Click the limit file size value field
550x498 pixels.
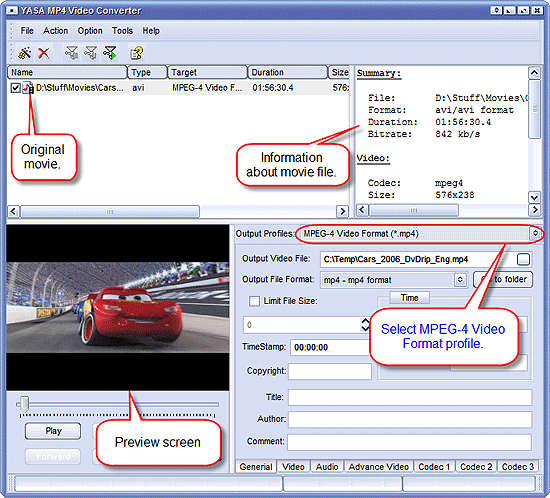click(302, 325)
